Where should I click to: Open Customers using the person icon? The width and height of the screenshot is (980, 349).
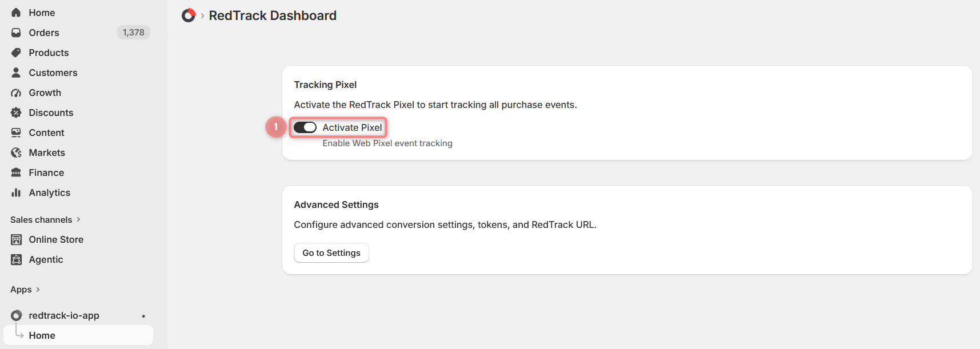pos(16,73)
